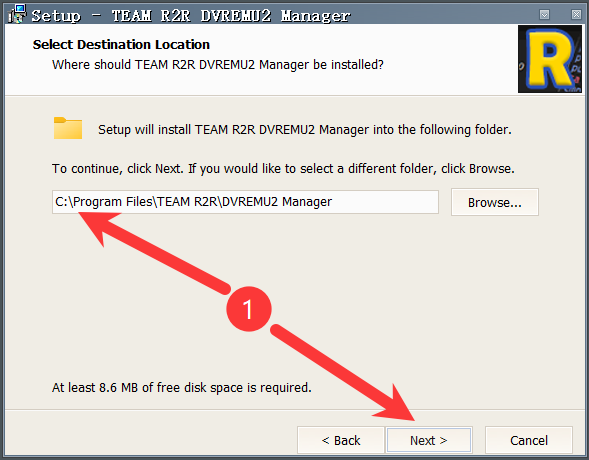The height and width of the screenshot is (460, 589).
Task: Abort installation with Cancel button
Action: [529, 440]
